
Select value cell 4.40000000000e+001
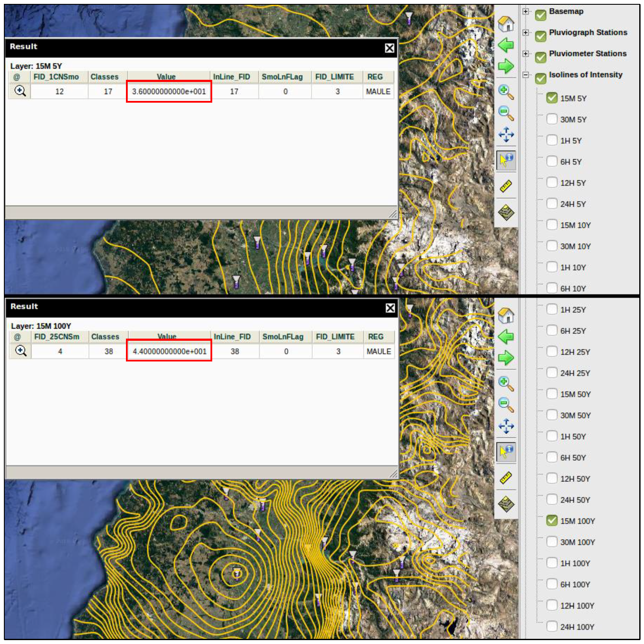170,352
